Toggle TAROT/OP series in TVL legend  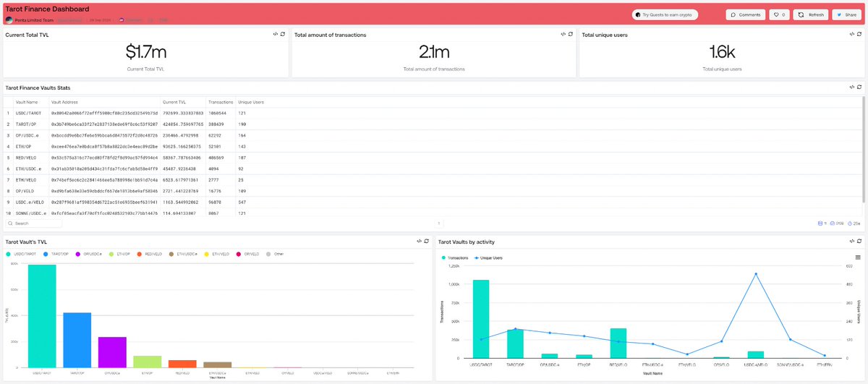pos(56,254)
